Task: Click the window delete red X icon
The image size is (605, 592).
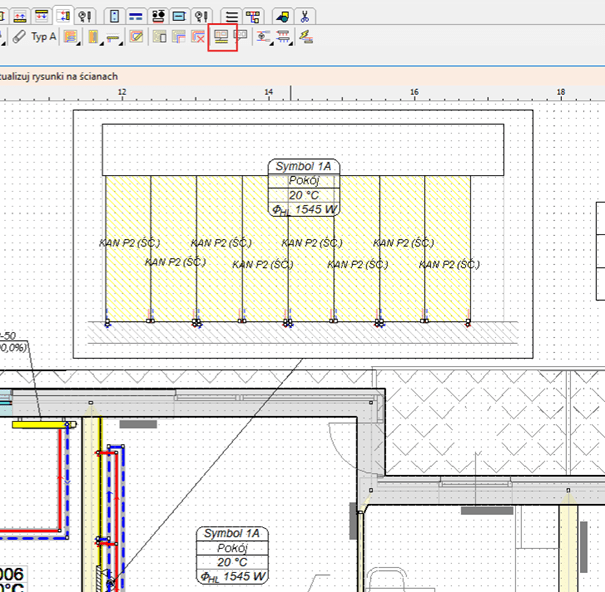Action: coord(198,37)
